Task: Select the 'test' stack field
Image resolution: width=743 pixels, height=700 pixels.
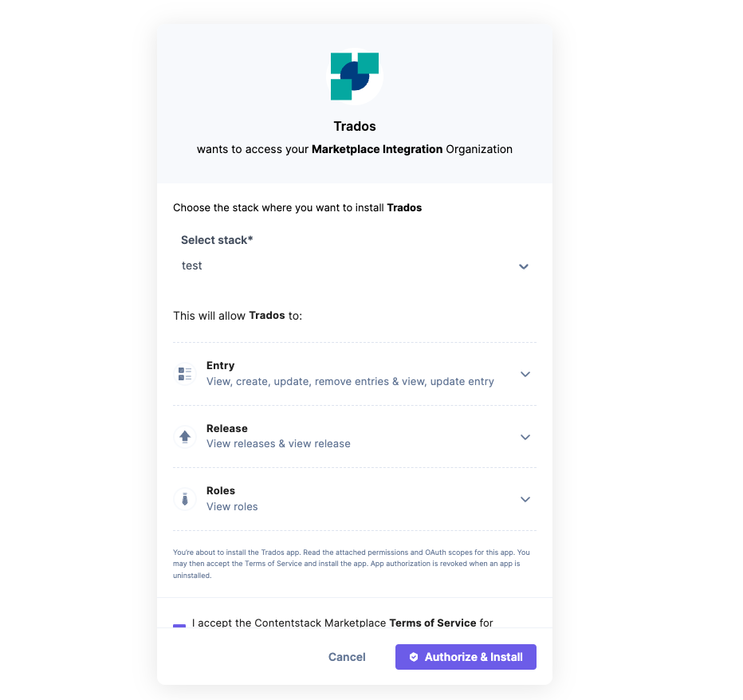Action: click(355, 265)
